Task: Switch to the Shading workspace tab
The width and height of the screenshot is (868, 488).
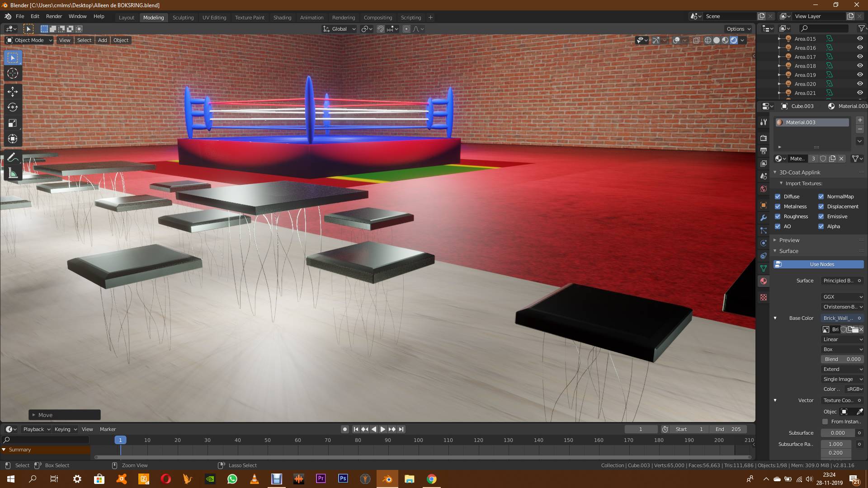Action: 282,17
